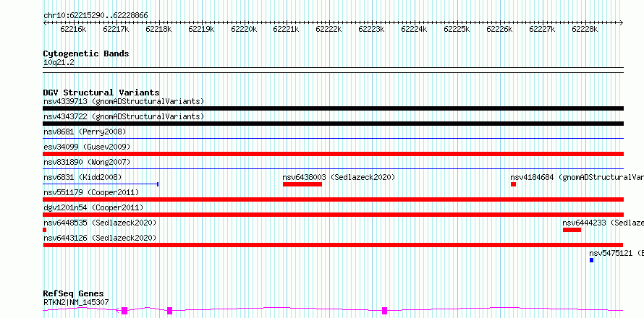Open variant label nsv4343722 (gnomADStructuralVariants)
644x318 pixels.
pos(124,117)
